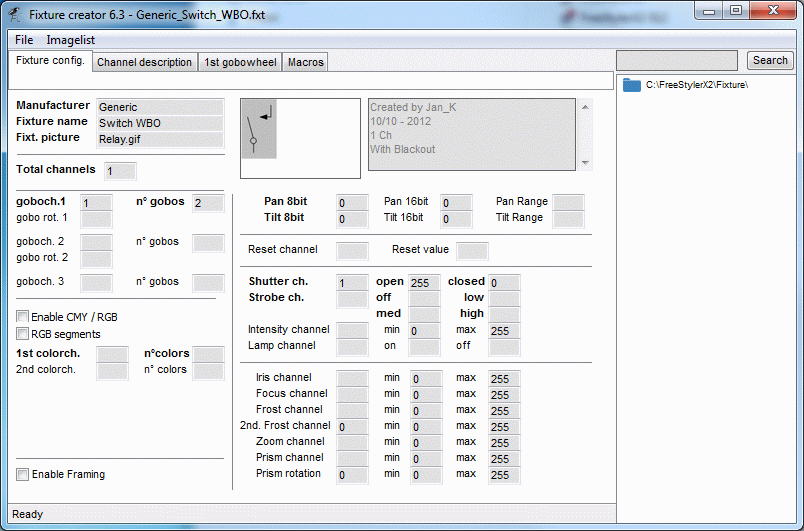
Task: Click the Iris channel field
Action: click(352, 379)
